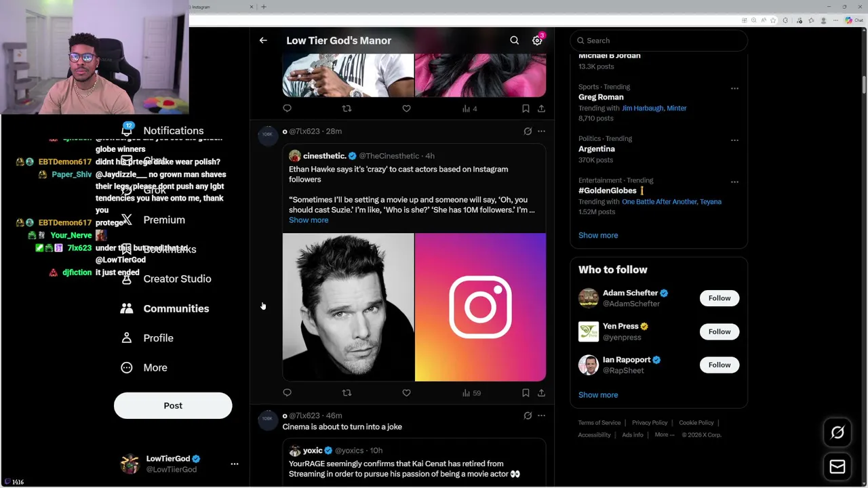View analytics showing 59 views

point(471,392)
